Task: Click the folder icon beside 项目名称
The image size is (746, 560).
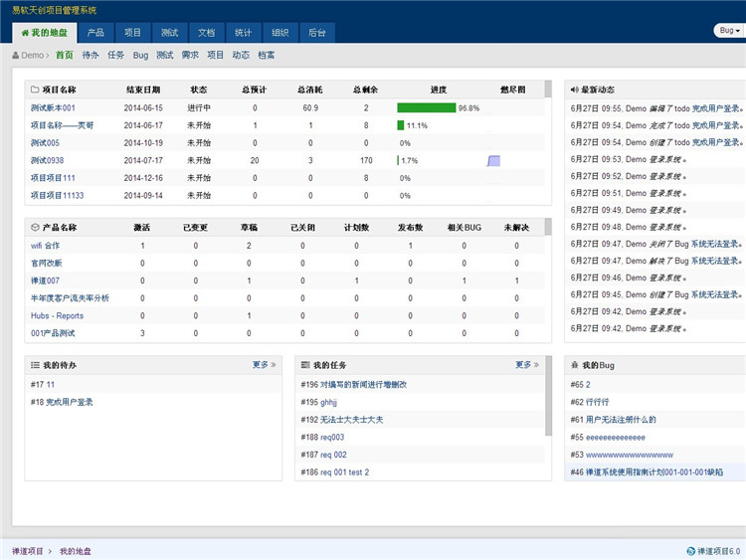Action: pos(35,90)
